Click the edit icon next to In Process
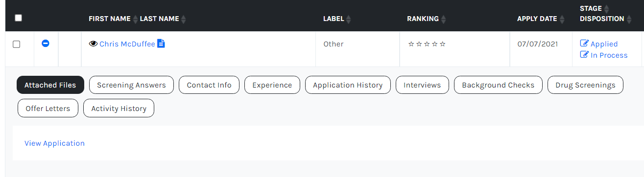Image resolution: width=644 pixels, height=177 pixels. tap(584, 55)
